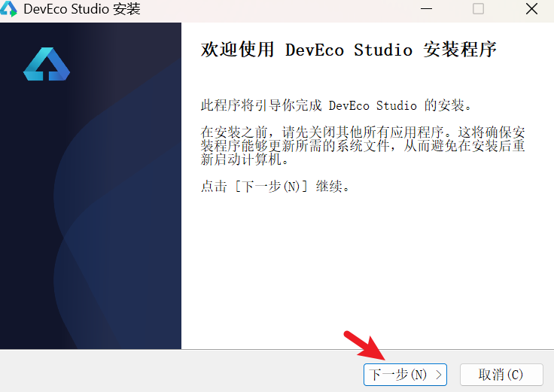Viewport: 554px width, 392px height.
Task: Click the disabled maximize button in title bar
Action: (479, 9)
